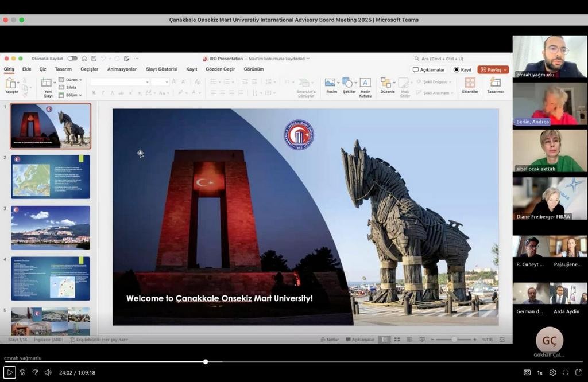Open the 1x playback speed menu
The image size is (588, 382).
click(x=540, y=372)
